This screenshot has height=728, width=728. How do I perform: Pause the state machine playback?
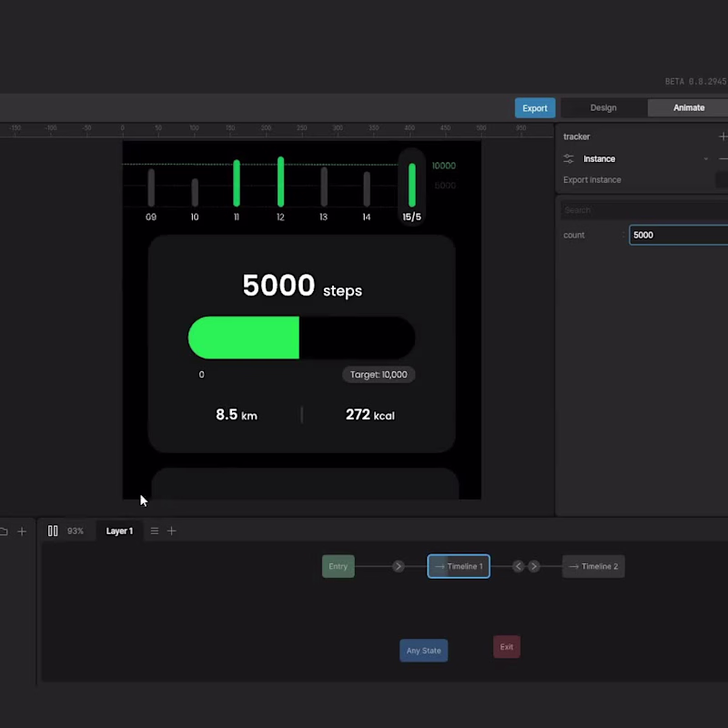[x=53, y=531]
